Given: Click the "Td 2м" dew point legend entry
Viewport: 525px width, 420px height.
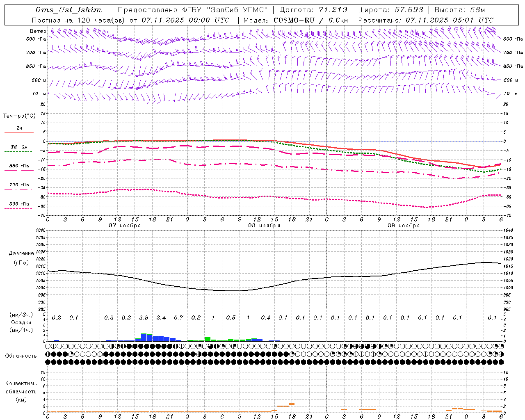Looking at the screenshot, I should coord(19,147).
